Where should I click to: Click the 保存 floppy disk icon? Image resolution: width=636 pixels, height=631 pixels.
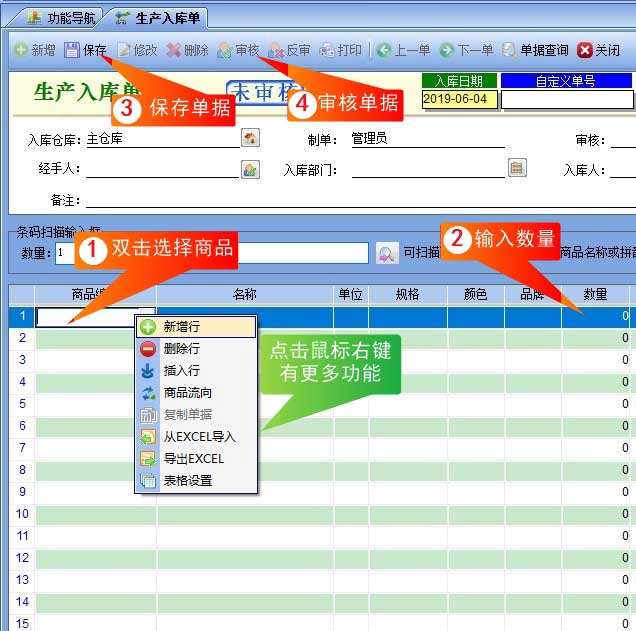(x=72, y=50)
